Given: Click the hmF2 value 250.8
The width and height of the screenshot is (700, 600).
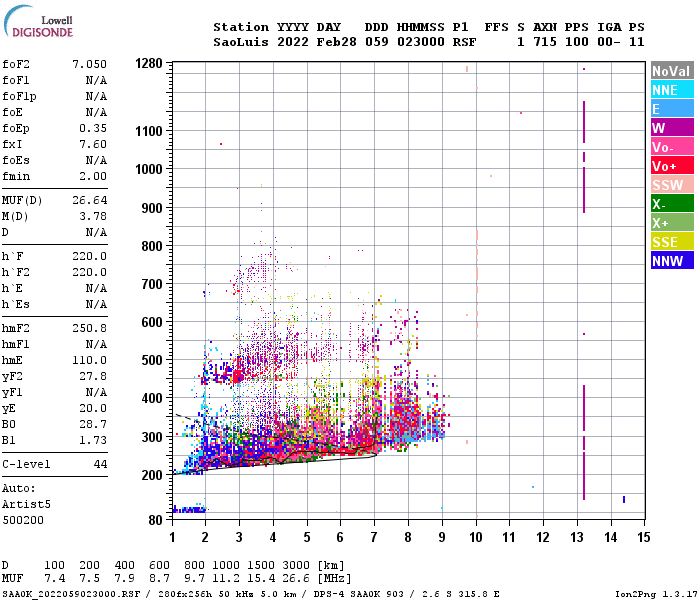Looking at the screenshot, I should (x=89, y=329).
